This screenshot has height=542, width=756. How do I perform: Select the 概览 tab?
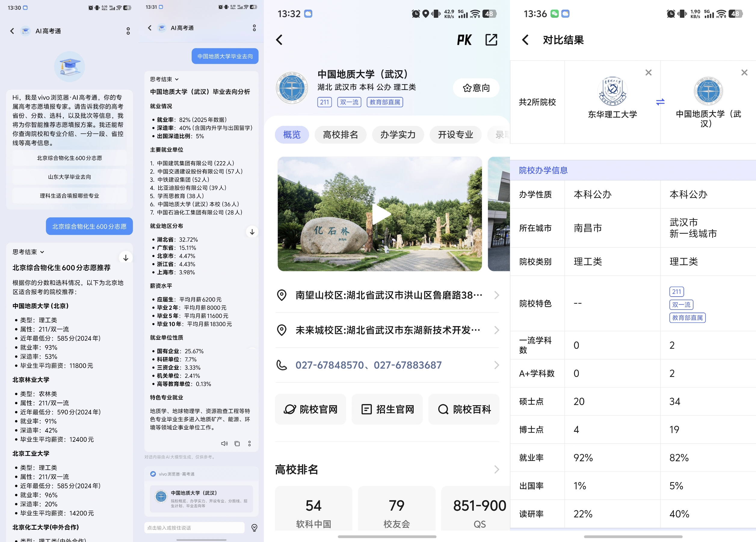292,134
